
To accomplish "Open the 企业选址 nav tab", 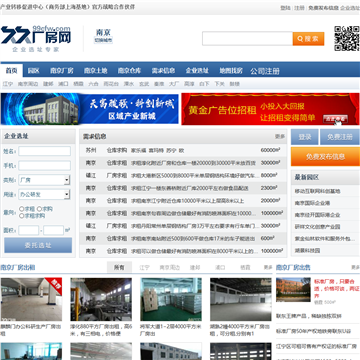I will [x=197, y=71].
